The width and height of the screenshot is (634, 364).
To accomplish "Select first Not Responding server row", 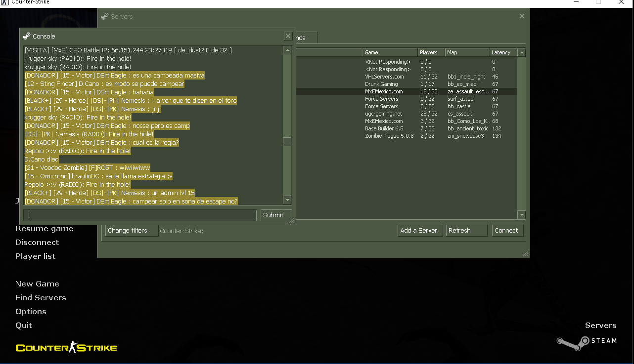I will pos(406,62).
